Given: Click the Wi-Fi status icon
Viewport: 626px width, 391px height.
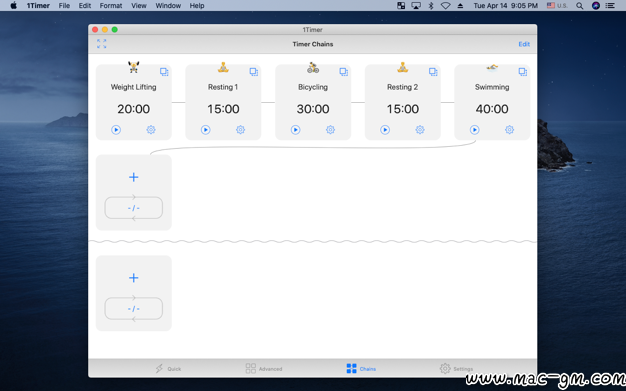Looking at the screenshot, I should [446, 6].
